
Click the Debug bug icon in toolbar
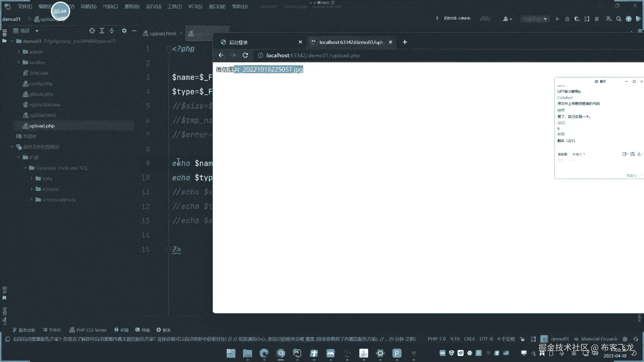pyautogui.click(x=567, y=19)
